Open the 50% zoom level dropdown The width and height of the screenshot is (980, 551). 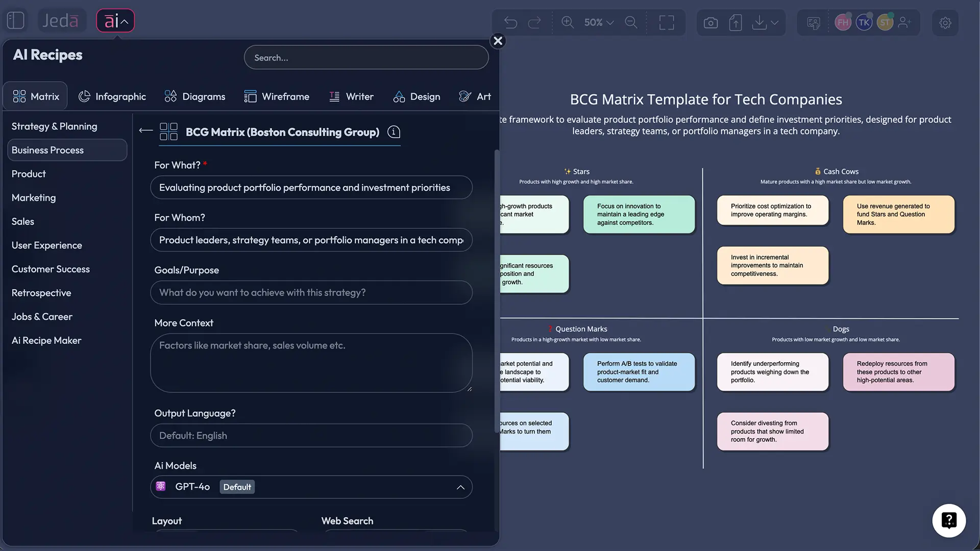(x=598, y=22)
